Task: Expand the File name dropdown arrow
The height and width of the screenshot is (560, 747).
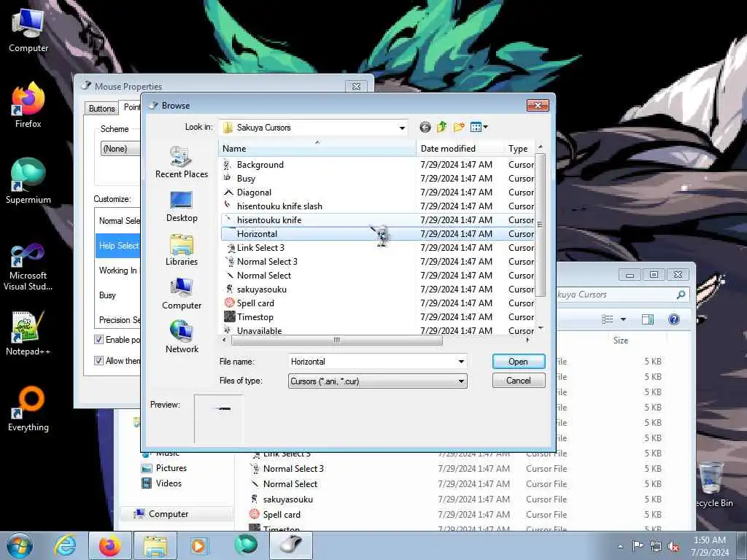Action: coord(461,362)
